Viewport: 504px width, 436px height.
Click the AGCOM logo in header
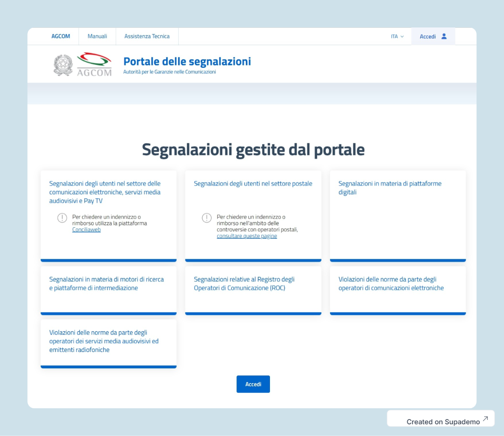tap(94, 65)
